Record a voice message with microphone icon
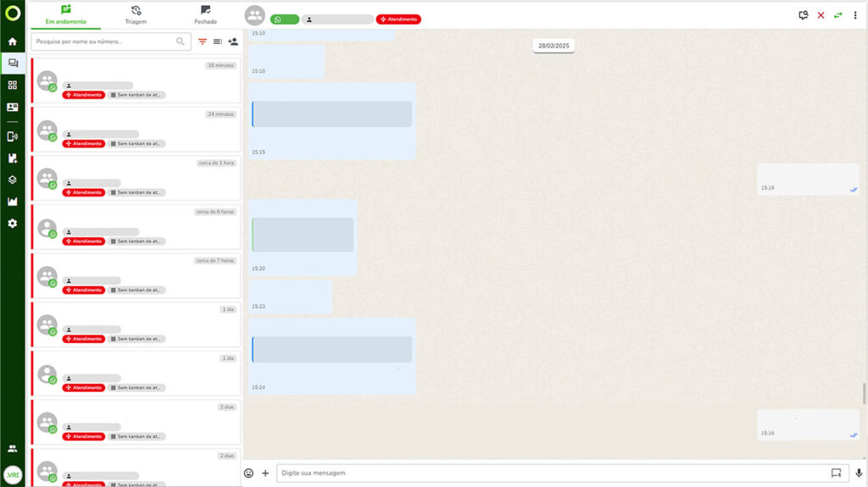868x487 pixels. 859,473
